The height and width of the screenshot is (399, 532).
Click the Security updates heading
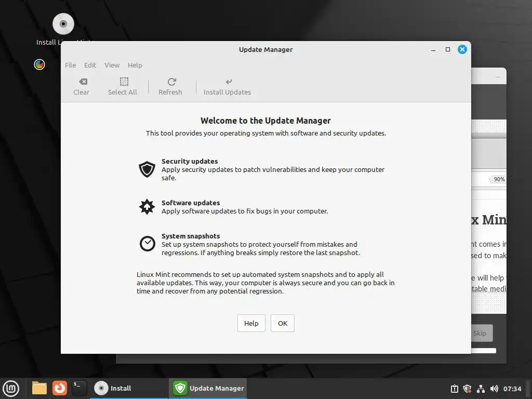tap(189, 161)
